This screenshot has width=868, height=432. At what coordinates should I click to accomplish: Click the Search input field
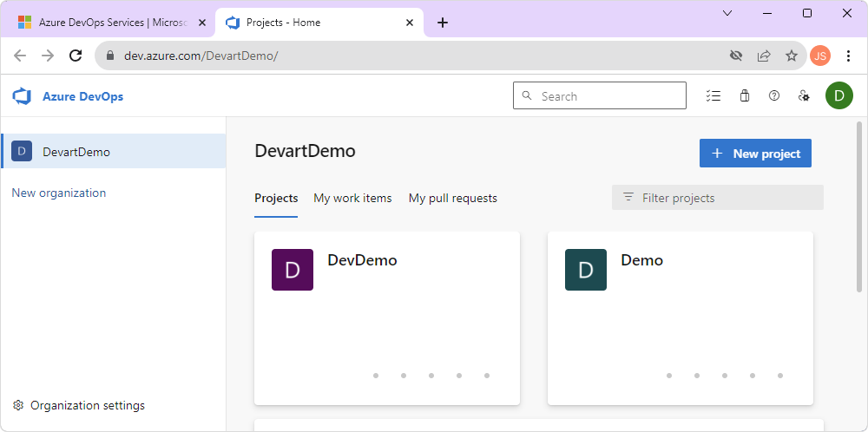(600, 95)
